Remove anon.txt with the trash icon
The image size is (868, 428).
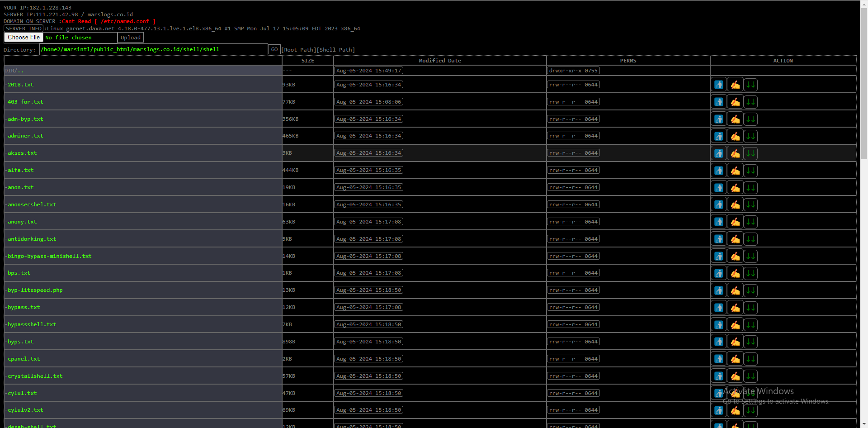point(719,188)
